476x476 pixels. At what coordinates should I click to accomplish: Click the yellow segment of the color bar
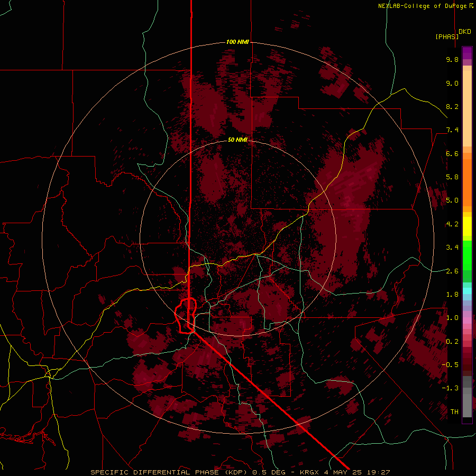(467, 226)
